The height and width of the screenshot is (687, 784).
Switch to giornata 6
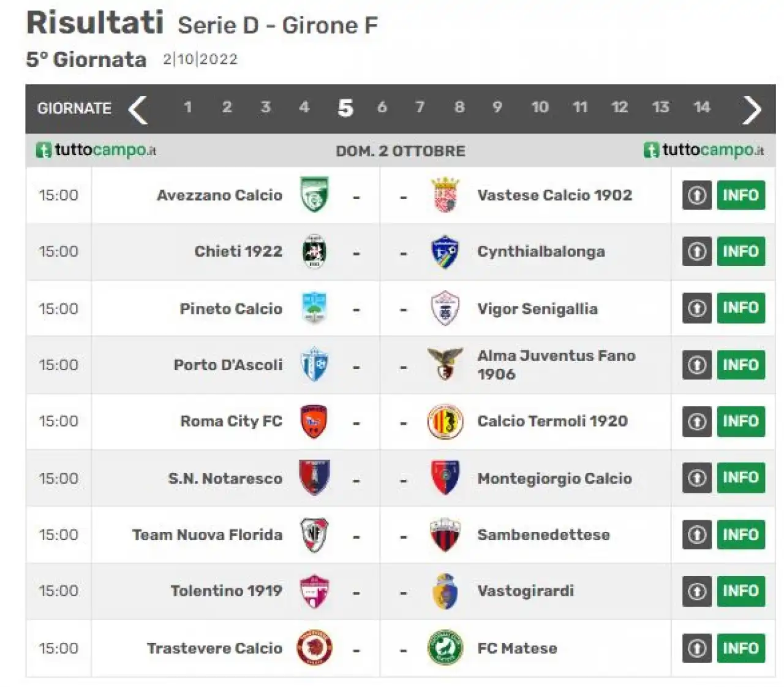(382, 107)
